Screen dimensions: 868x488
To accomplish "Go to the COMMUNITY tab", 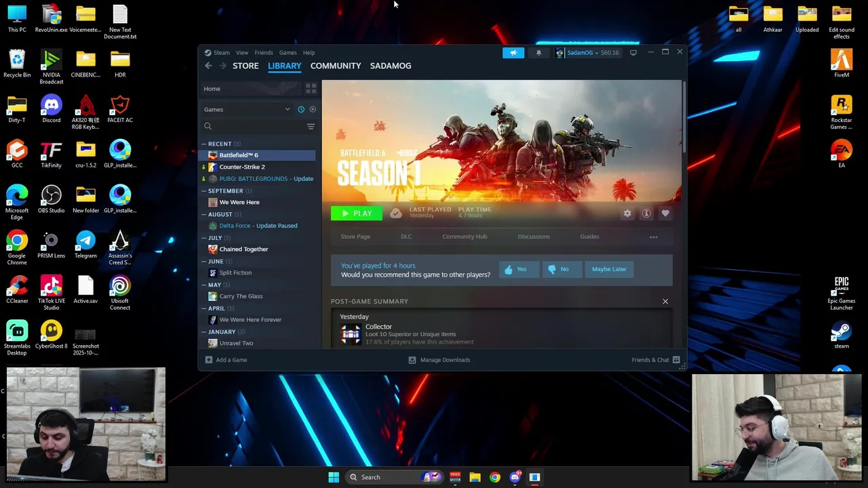I will (336, 66).
